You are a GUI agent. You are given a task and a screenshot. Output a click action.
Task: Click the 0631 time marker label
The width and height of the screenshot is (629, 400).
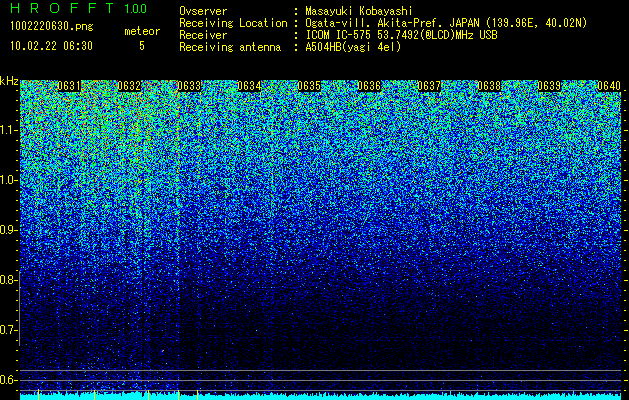tap(69, 86)
